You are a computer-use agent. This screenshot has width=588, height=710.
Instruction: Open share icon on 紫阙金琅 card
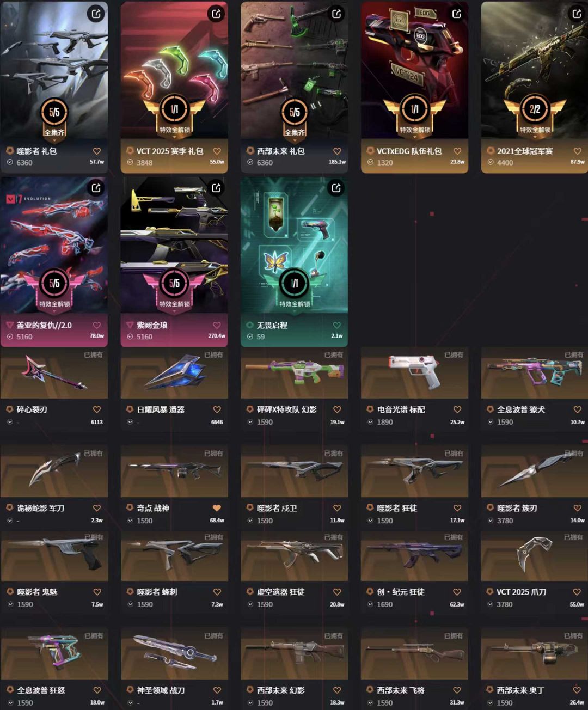217,188
